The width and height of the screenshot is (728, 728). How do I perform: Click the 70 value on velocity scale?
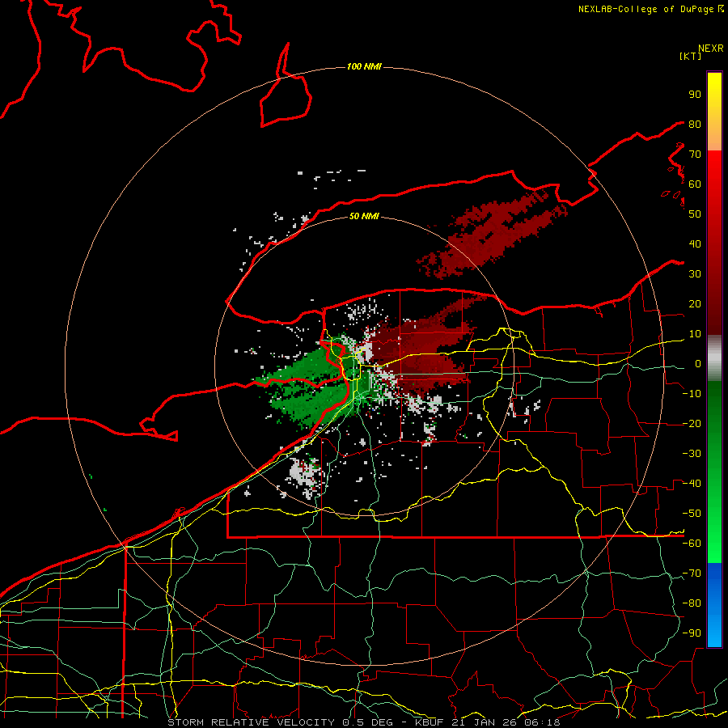[695, 154]
